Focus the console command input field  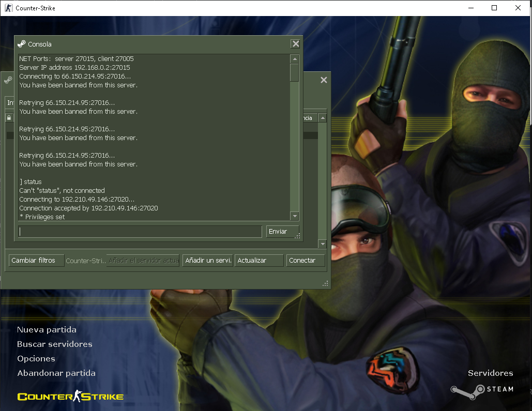(140, 232)
